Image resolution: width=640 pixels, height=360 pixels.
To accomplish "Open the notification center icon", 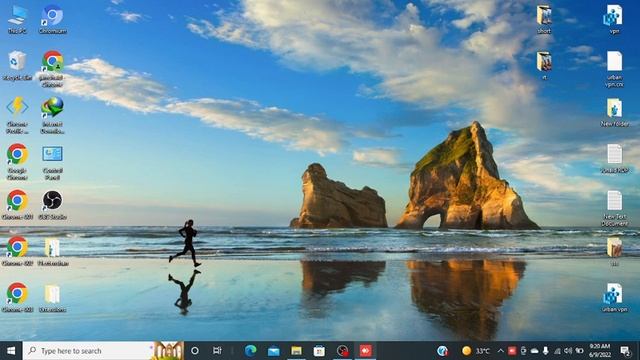I will [x=625, y=351].
